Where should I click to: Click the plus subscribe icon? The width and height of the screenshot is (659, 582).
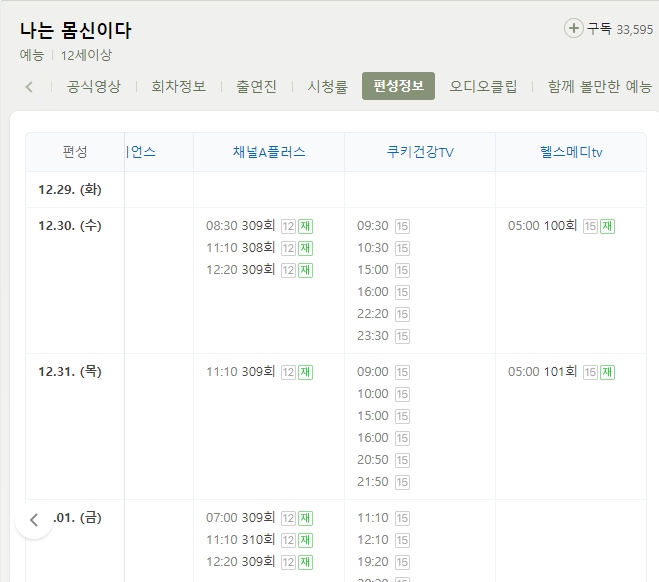(573, 29)
